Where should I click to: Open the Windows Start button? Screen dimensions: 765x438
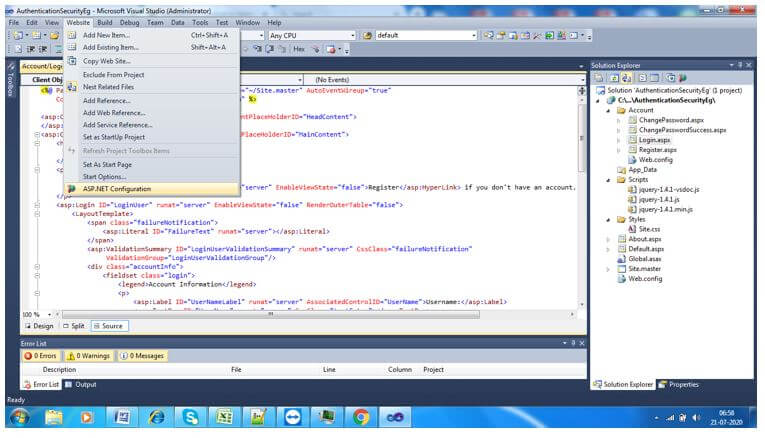point(20,418)
